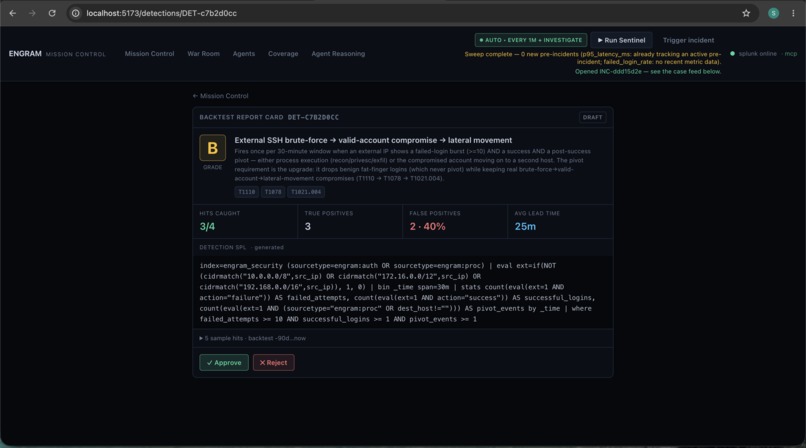Return via the back-arrow Mission Control link
This screenshot has height=448, width=806.
click(220, 96)
